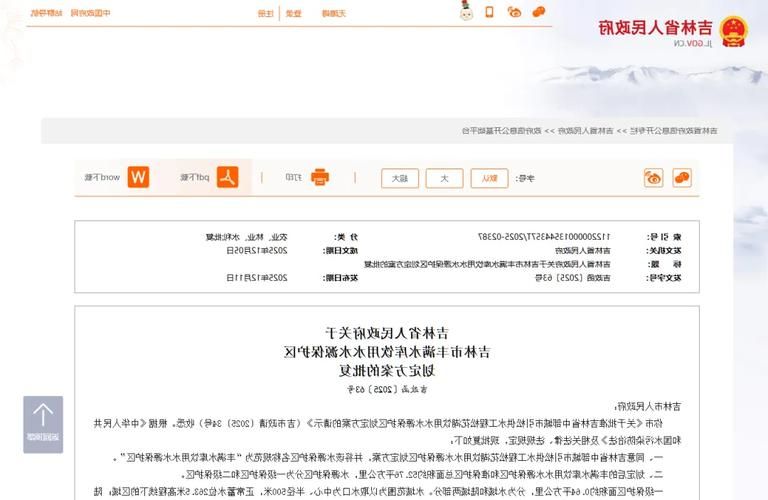Click the Weibo icon in top header

(x=514, y=12)
